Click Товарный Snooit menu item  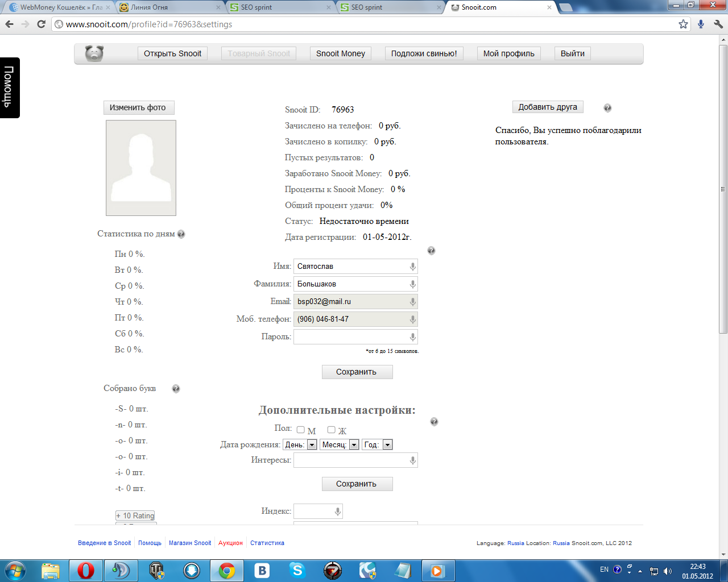[x=259, y=53]
